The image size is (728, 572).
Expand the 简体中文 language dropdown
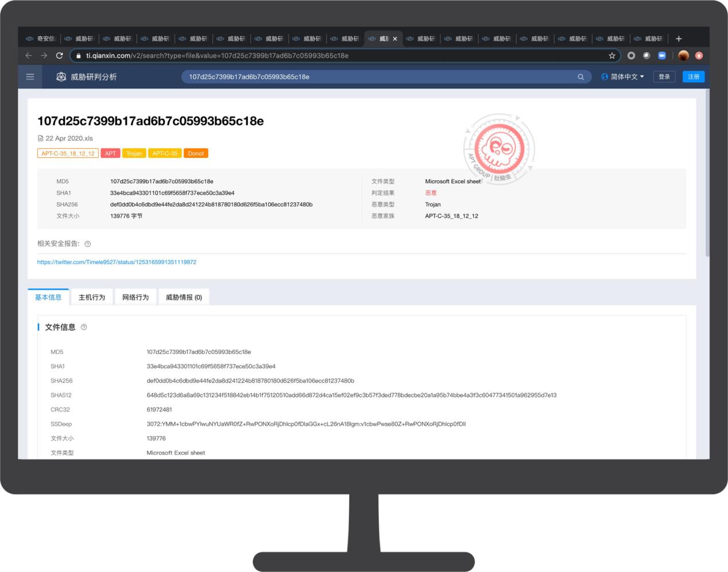623,77
